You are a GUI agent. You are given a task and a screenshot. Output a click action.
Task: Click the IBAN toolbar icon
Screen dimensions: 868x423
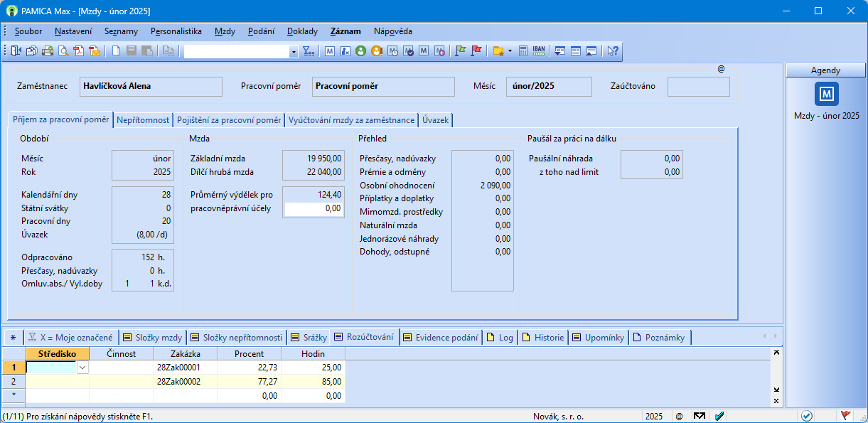pyautogui.click(x=539, y=50)
